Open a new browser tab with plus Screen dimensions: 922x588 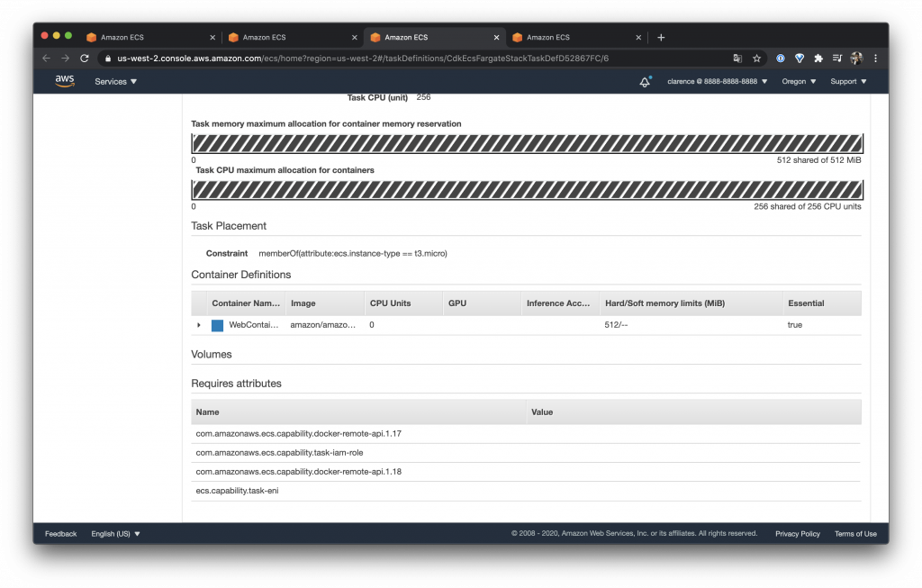click(x=661, y=37)
